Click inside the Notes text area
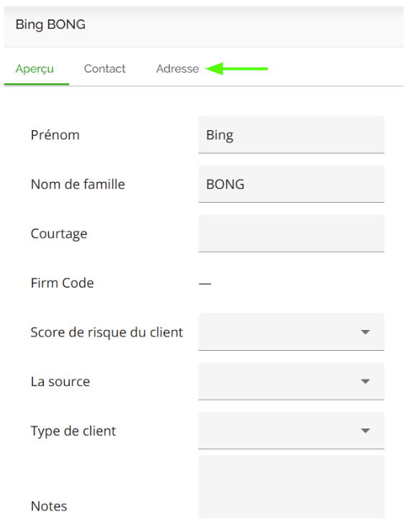This screenshot has width=411, height=532. [x=291, y=487]
